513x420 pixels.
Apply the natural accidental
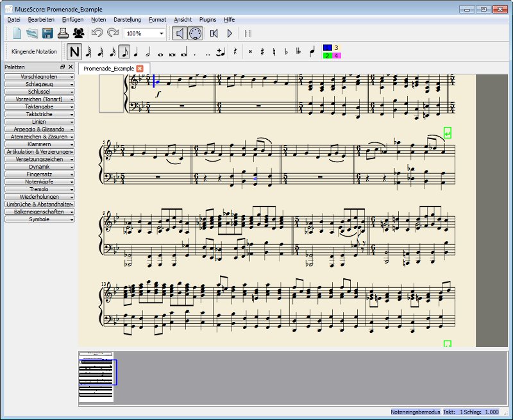pyautogui.click(x=274, y=52)
